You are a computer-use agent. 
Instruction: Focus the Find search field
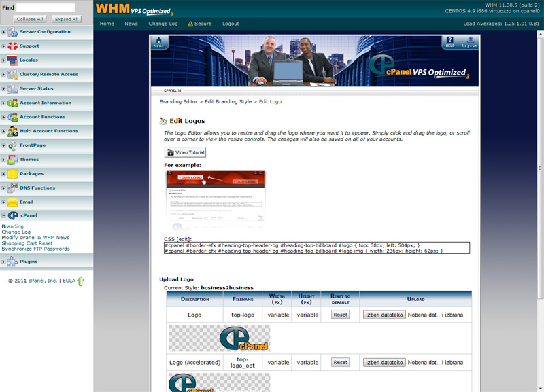point(46,7)
